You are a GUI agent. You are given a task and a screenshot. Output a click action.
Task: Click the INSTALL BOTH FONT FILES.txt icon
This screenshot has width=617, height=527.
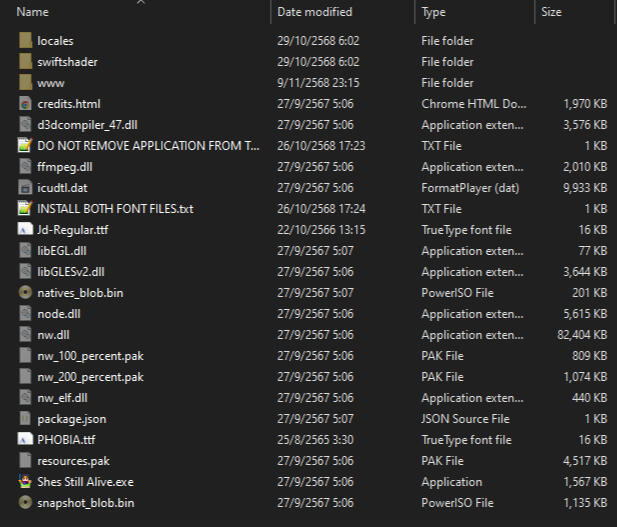(25, 209)
